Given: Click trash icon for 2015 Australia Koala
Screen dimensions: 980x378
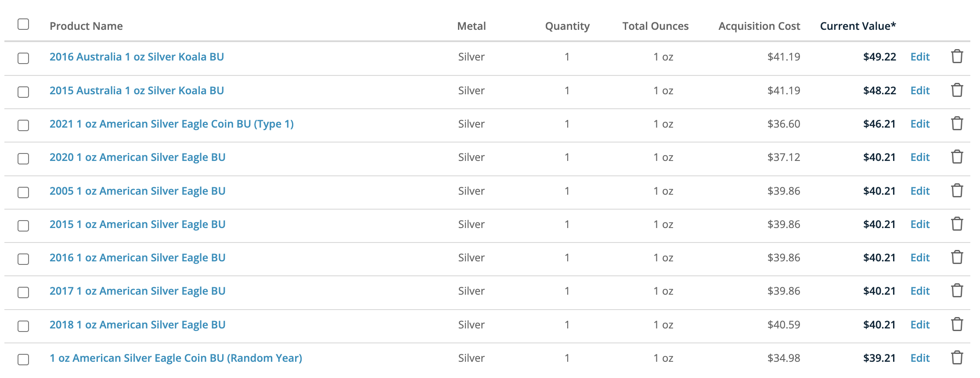Looking at the screenshot, I should coord(957,90).
